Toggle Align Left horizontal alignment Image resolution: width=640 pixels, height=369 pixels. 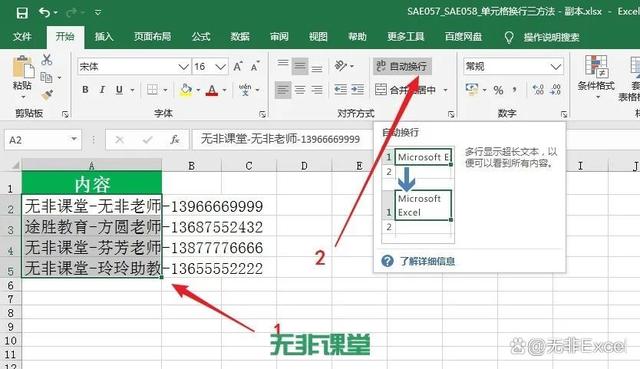pos(283,90)
